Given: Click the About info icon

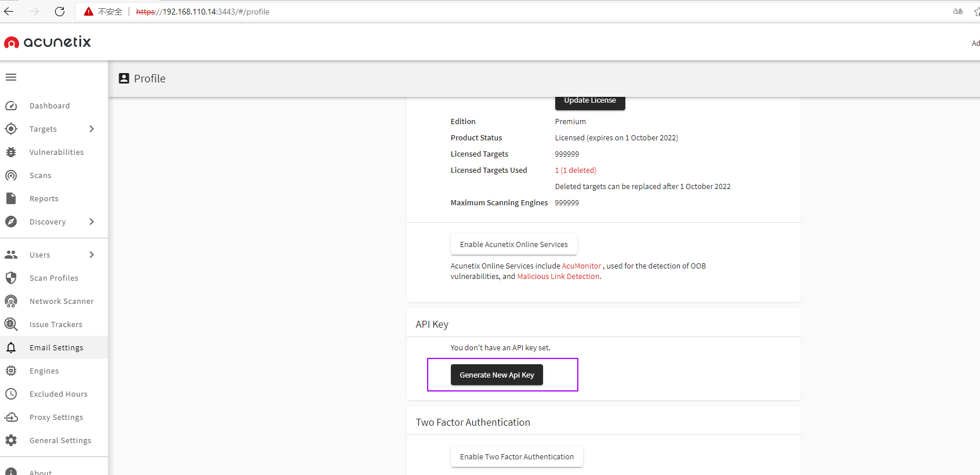Looking at the screenshot, I should coord(11,472).
